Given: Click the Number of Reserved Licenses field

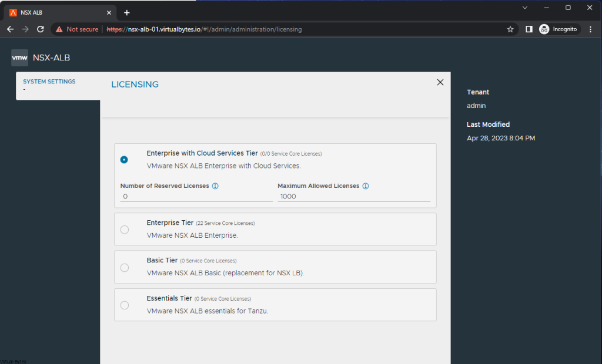Looking at the screenshot, I should click(196, 196).
